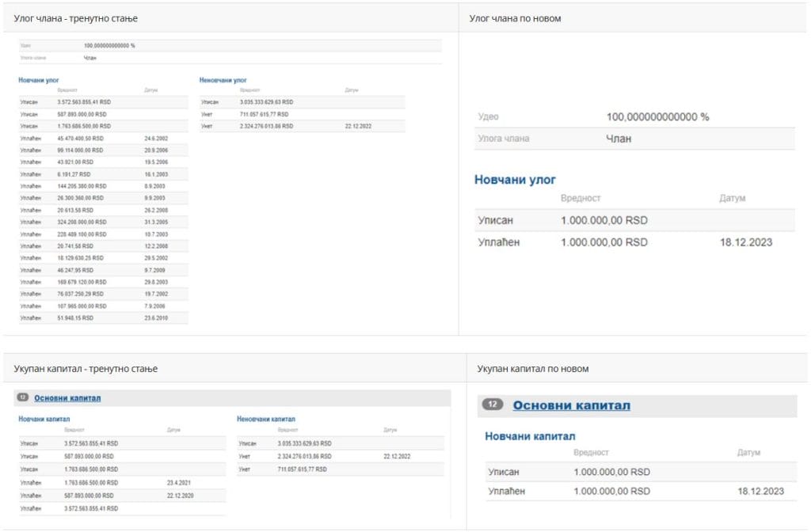Select the 23.4.2021 date in Новчани капитал
The image size is (811, 532).
[178, 482]
